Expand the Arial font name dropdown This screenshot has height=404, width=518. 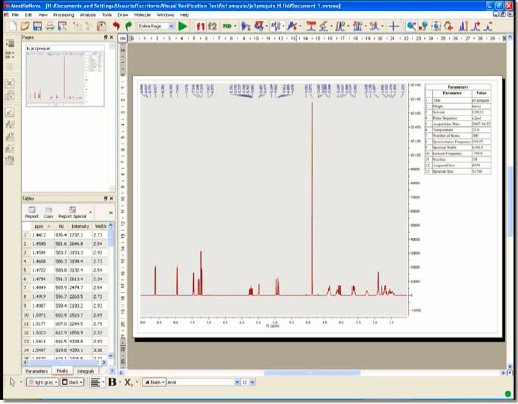[x=203, y=382]
